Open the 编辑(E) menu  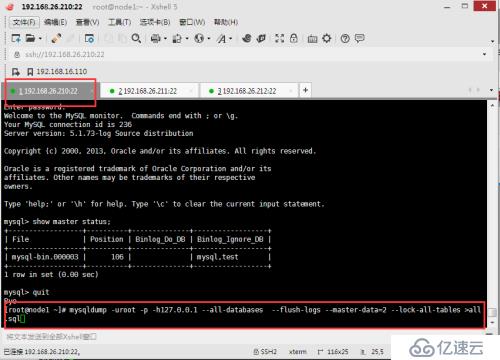55,22
